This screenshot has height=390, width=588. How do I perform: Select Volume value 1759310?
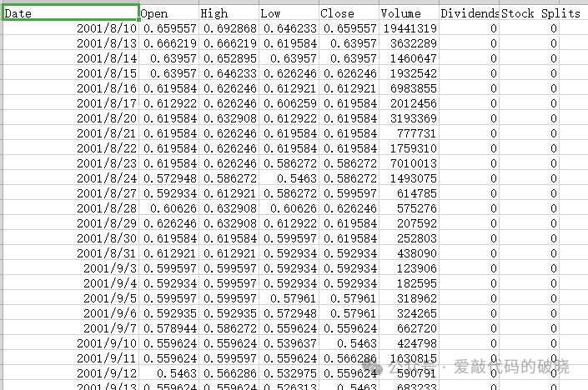click(x=410, y=148)
